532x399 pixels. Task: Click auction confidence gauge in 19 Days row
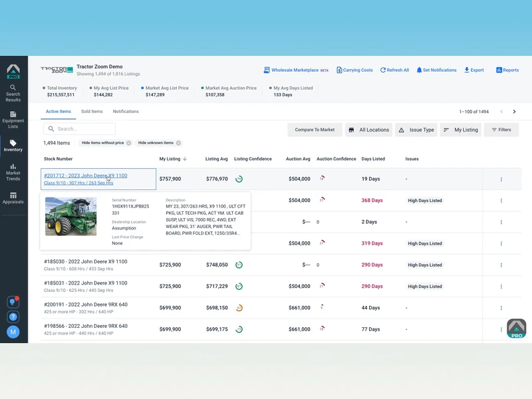322,178
